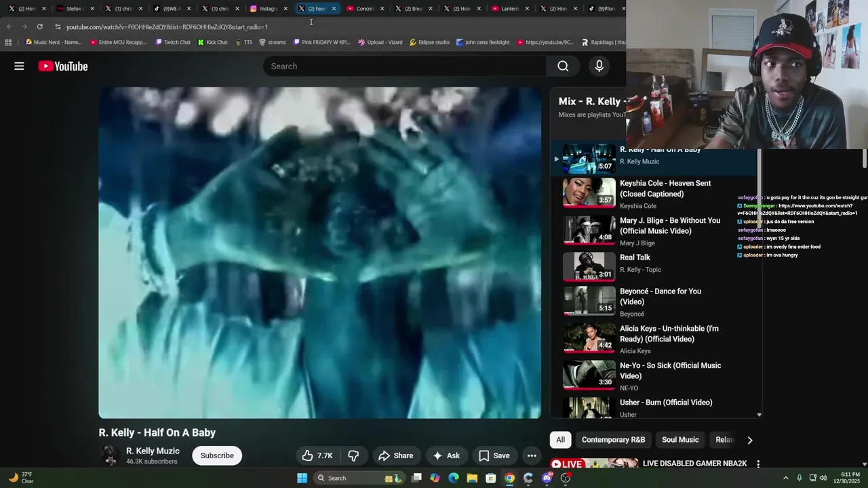The width and height of the screenshot is (868, 488).
Task: Open the Upload - Vizard bookmark
Action: coord(380,42)
